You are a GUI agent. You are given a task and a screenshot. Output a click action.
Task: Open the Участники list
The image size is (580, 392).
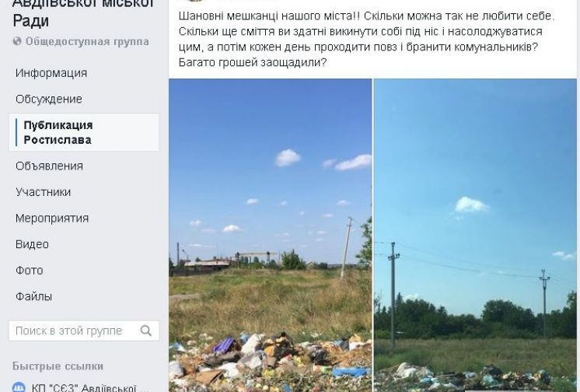43,192
